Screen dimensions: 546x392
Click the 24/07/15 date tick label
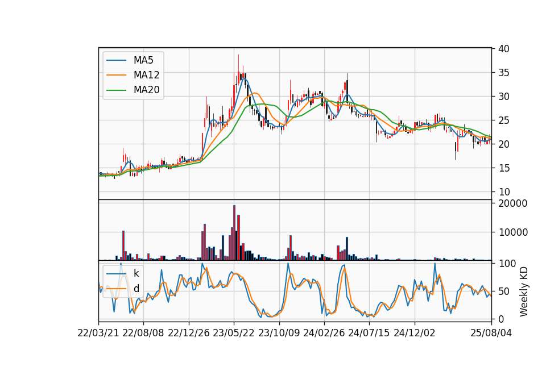click(x=369, y=333)
